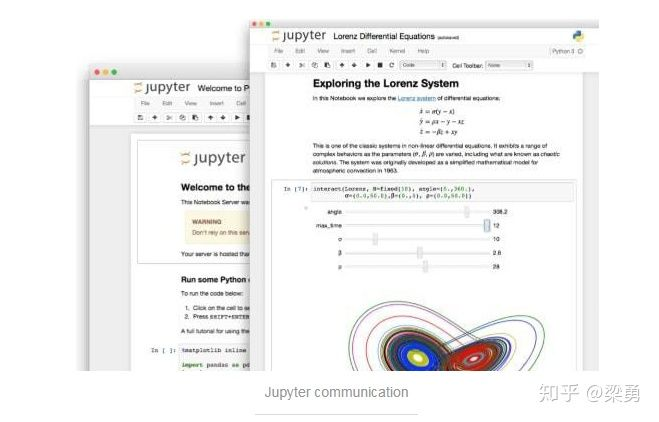Run cell play icon in Welcome notebook toolbar
The image size is (659, 422).
[237, 118]
